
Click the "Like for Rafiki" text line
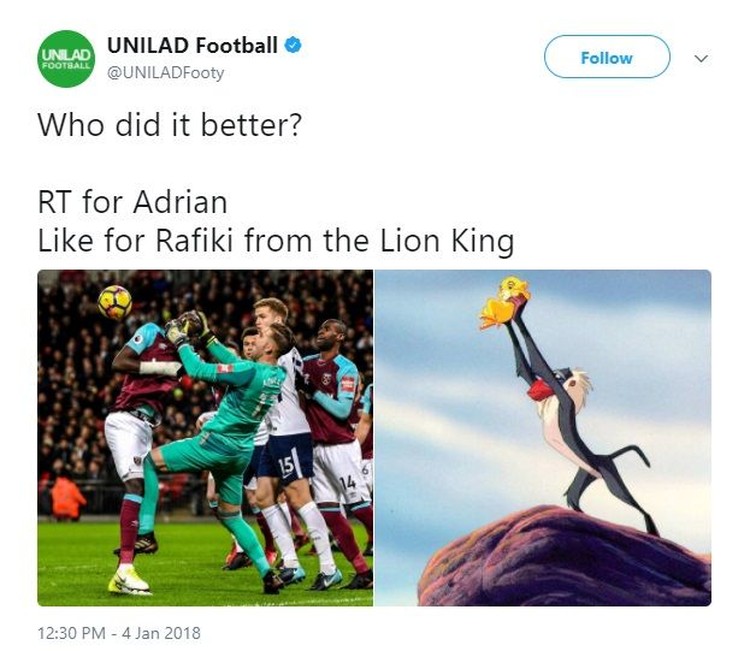(x=276, y=241)
